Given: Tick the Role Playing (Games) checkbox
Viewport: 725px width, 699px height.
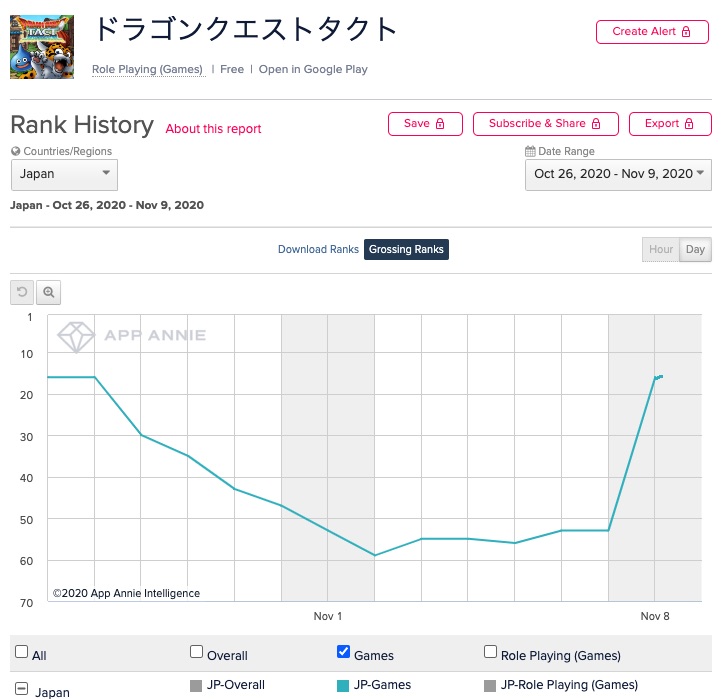Looking at the screenshot, I should click(490, 652).
